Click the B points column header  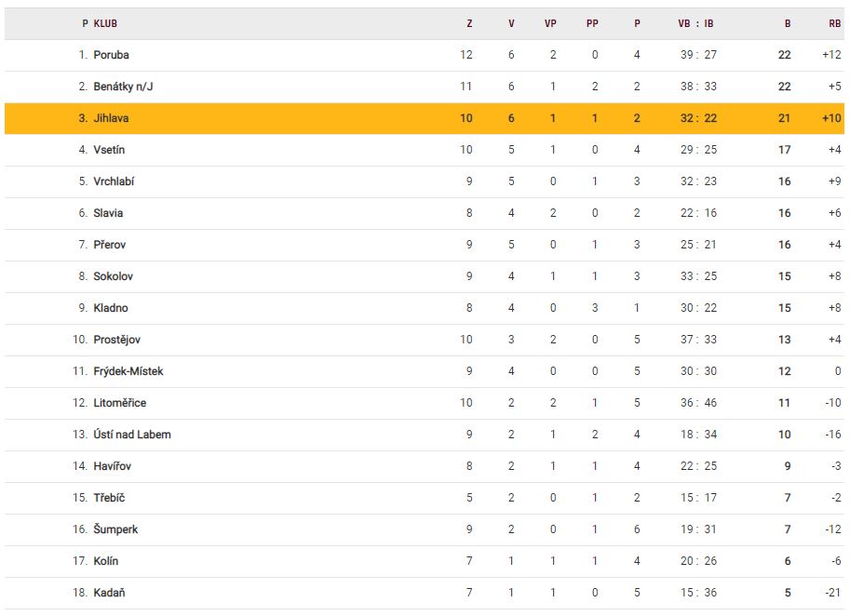click(788, 24)
